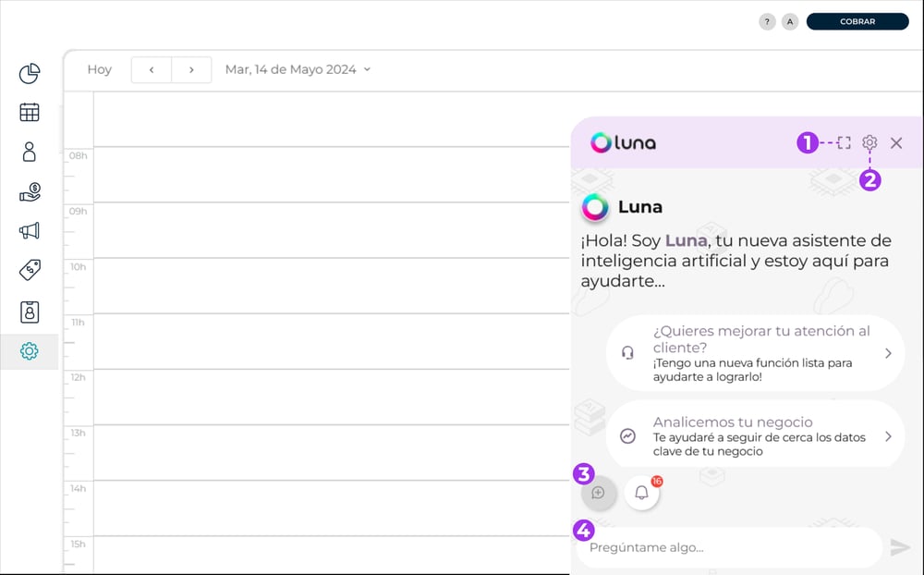Go to previous day with left arrow
This screenshot has width=924, height=575.
152,69
